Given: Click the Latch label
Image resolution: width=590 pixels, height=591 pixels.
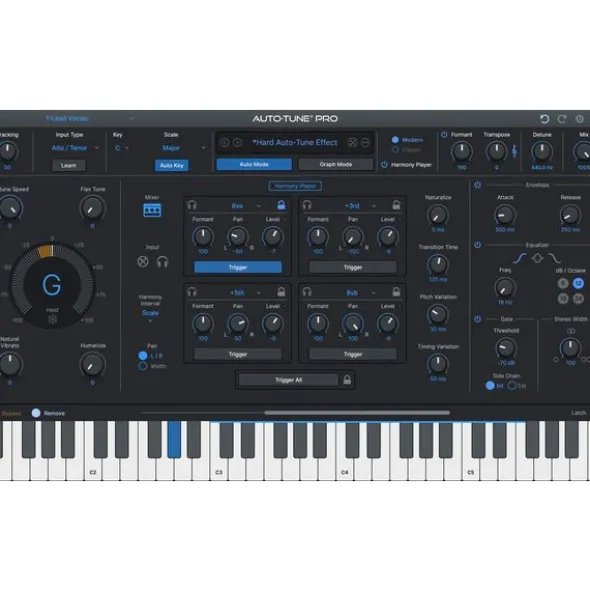Looking at the screenshot, I should tap(578, 413).
